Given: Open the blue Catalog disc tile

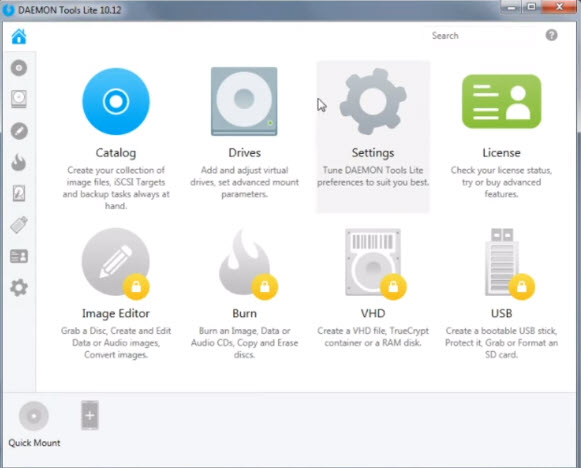Looking at the screenshot, I should pyautogui.click(x=116, y=101).
